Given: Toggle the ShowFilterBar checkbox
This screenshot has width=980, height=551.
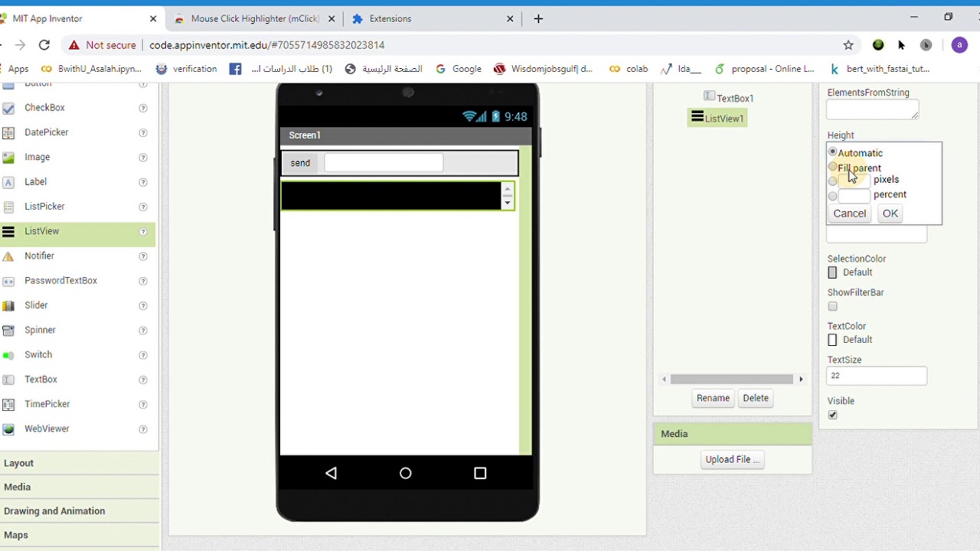Looking at the screenshot, I should coord(833,307).
